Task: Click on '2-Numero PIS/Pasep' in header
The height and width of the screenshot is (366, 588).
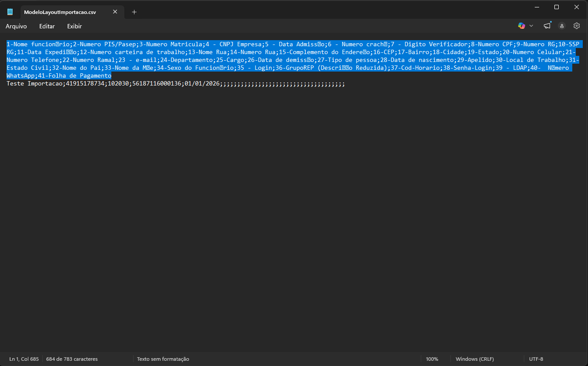Action: pyautogui.click(x=104, y=44)
